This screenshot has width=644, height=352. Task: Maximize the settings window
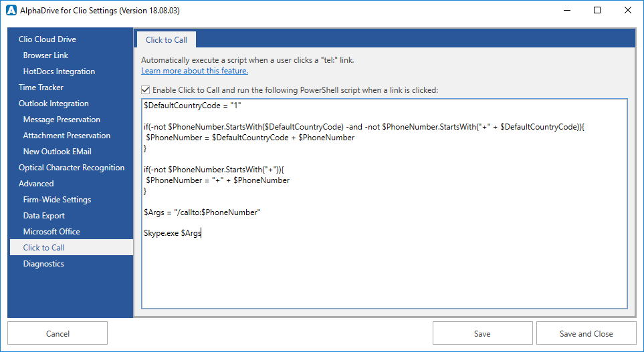(x=597, y=11)
